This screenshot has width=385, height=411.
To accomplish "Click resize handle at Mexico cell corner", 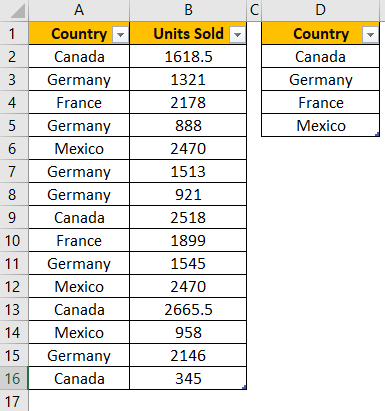I will coord(377,134).
